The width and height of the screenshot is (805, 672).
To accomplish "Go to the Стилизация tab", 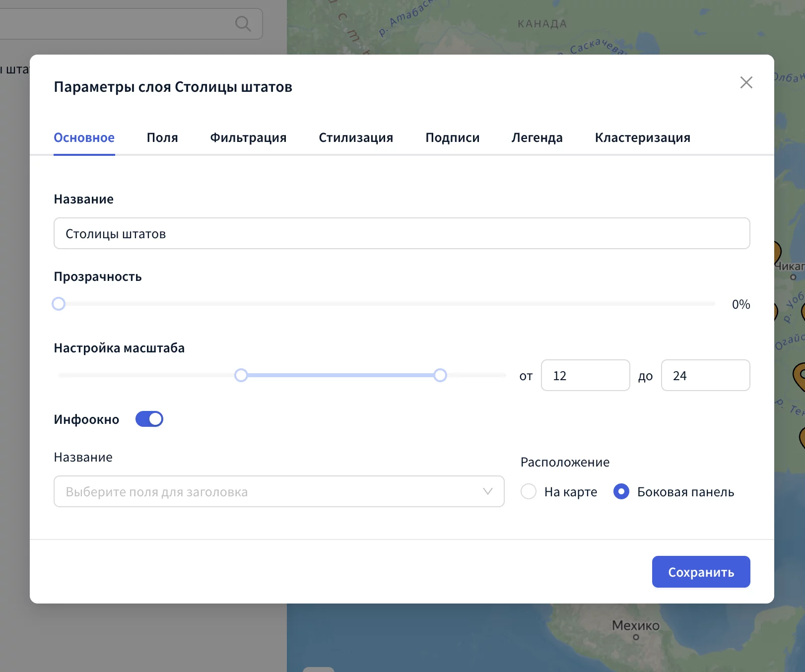I will (x=356, y=137).
